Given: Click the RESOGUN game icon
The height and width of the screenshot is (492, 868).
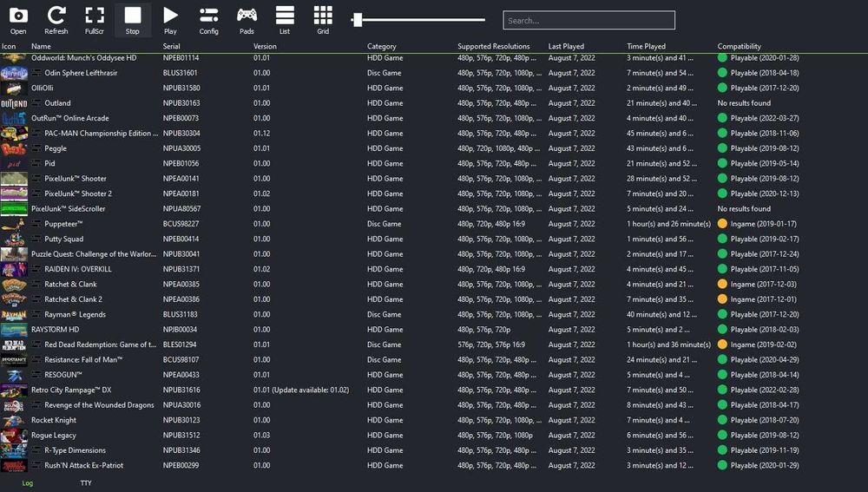Looking at the screenshot, I should click(x=14, y=375).
